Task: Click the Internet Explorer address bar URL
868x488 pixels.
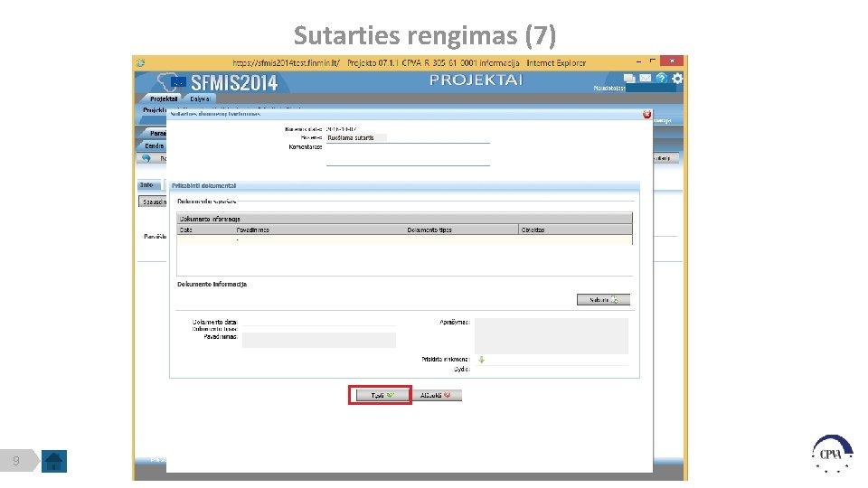Action: [x=286, y=63]
